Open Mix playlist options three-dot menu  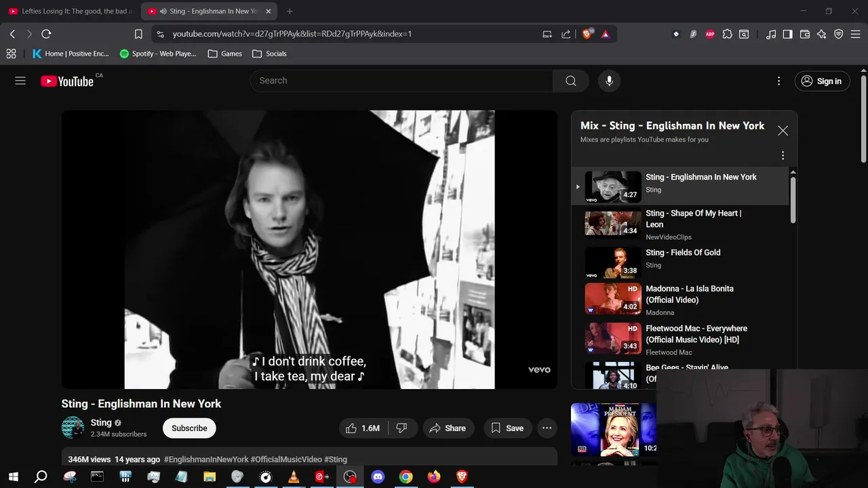[783, 155]
